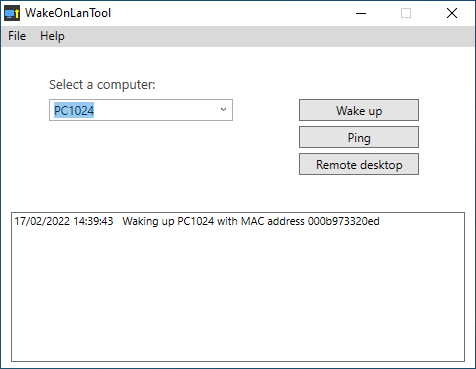Click the WakeOnLanTool app icon in title bar

[12, 13]
